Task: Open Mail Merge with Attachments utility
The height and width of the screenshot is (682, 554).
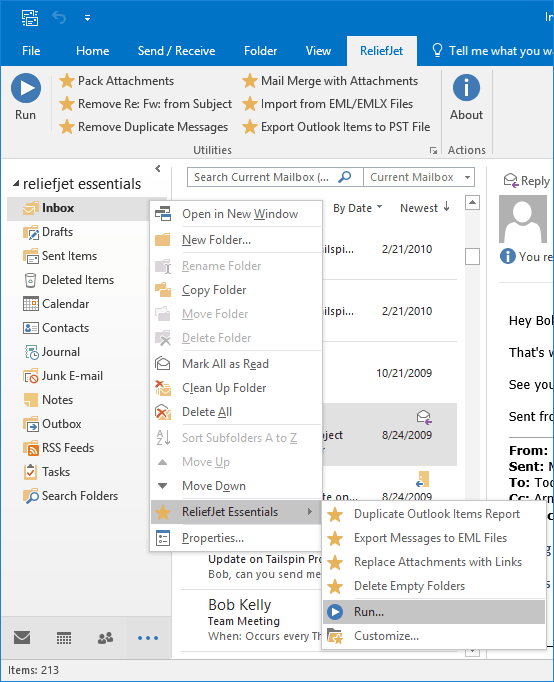Action: [x=330, y=81]
